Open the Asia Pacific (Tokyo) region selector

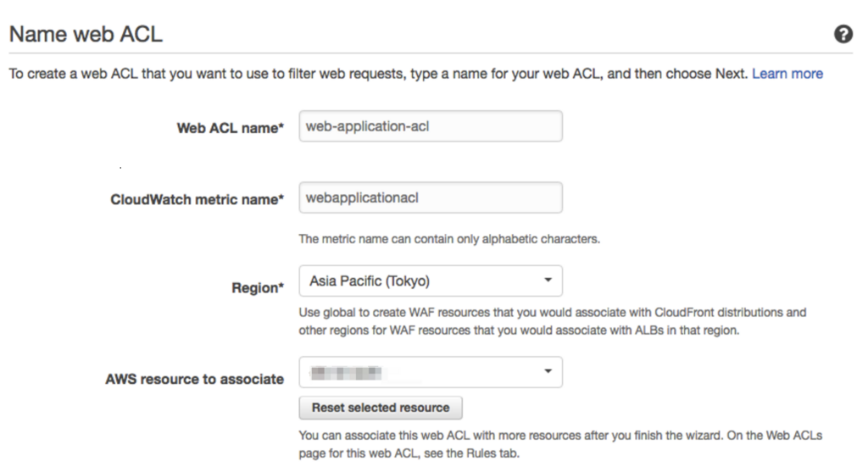pos(431,281)
